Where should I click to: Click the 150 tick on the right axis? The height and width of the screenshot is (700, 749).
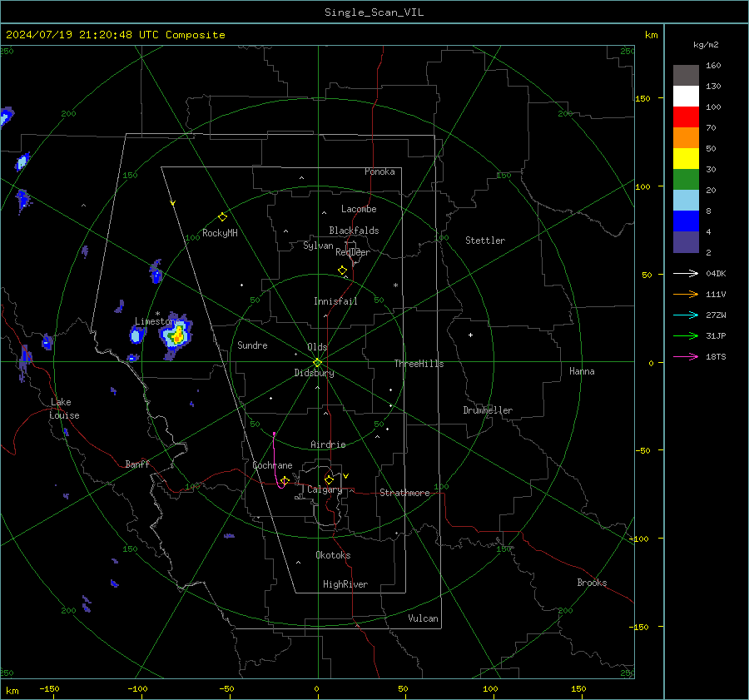click(x=643, y=98)
